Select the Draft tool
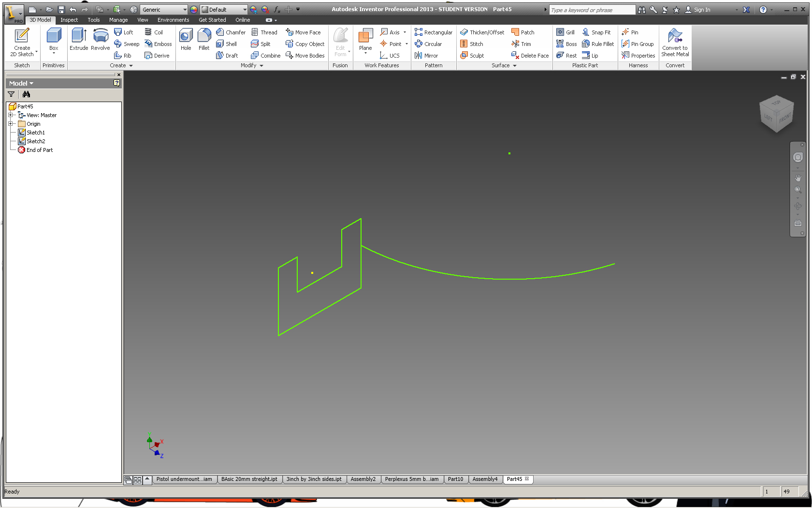This screenshot has width=812, height=508. (227, 55)
